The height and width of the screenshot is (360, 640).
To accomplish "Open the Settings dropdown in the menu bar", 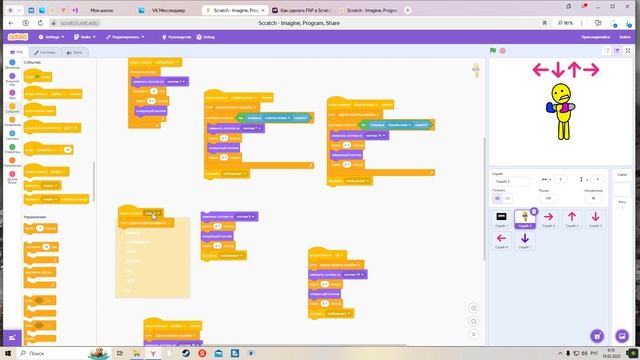I will [x=51, y=37].
